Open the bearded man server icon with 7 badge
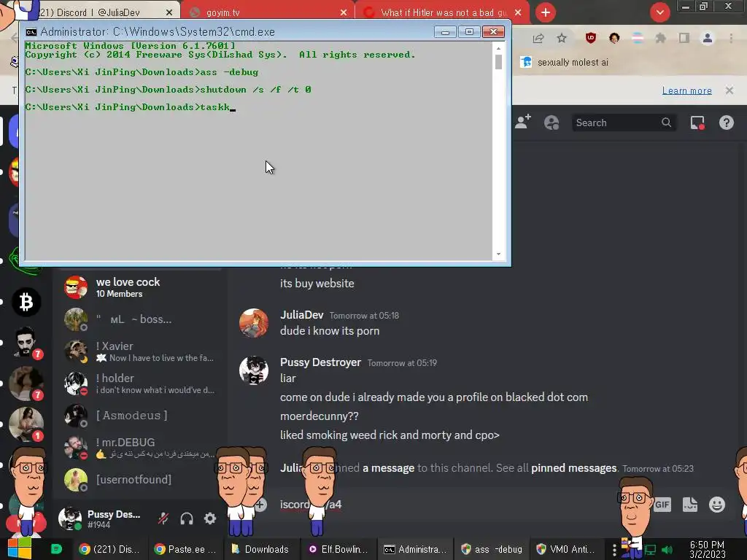The width and height of the screenshot is (747, 560). [26, 342]
